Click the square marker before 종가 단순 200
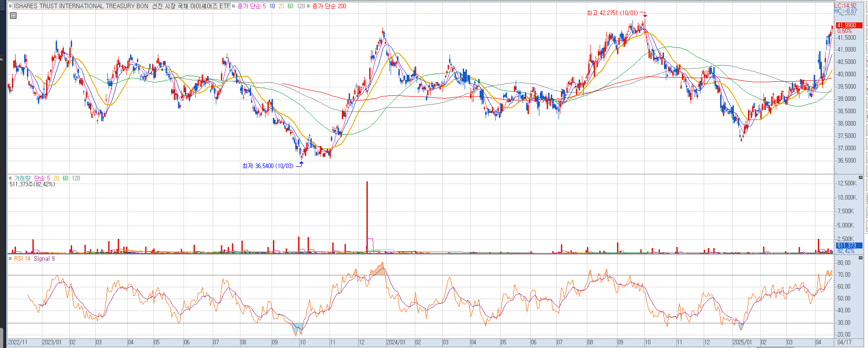 point(309,6)
